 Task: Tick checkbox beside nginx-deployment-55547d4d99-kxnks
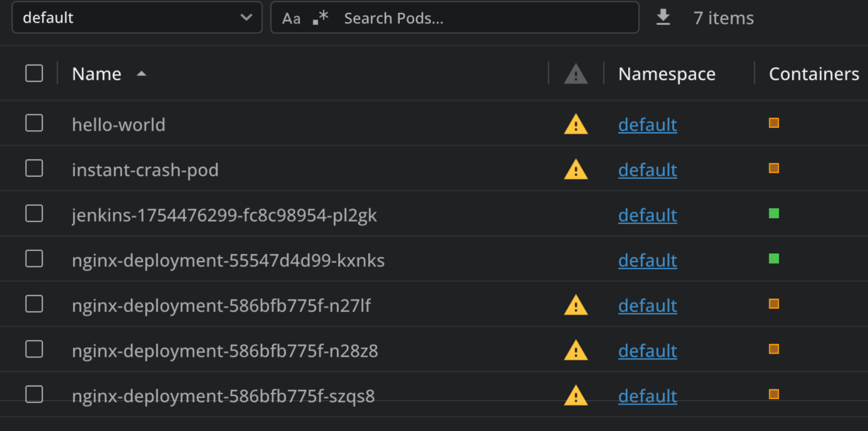point(34,259)
